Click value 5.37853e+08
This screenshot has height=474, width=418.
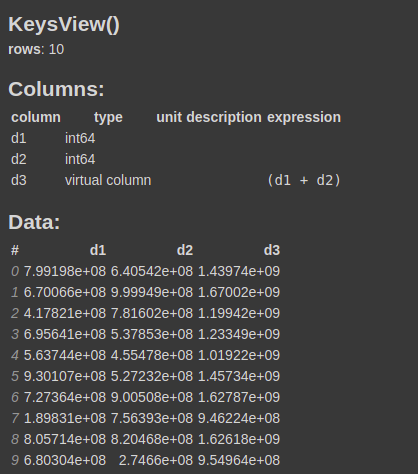tap(152, 334)
